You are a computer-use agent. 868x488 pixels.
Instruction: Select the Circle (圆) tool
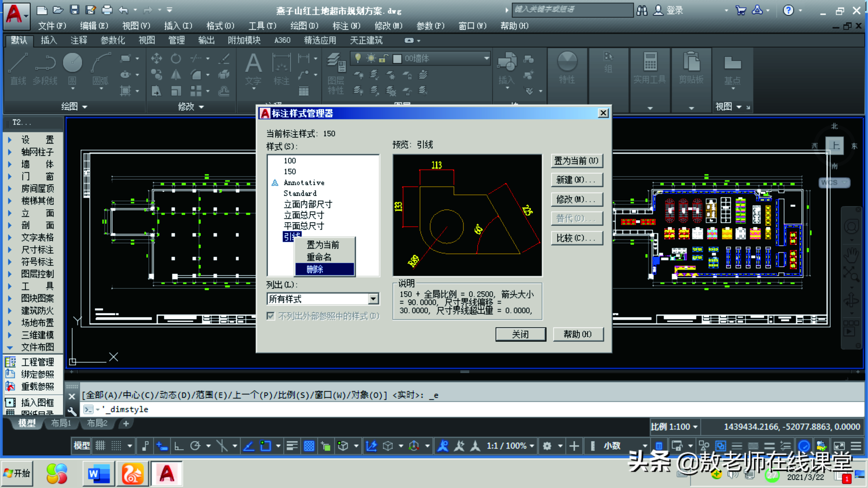click(x=72, y=69)
